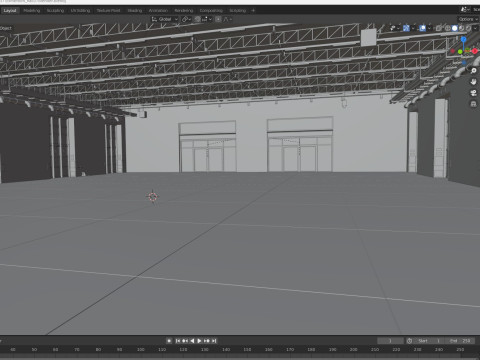480x360 pixels.
Task: Toggle the preview range clock icon
Action: (409, 341)
